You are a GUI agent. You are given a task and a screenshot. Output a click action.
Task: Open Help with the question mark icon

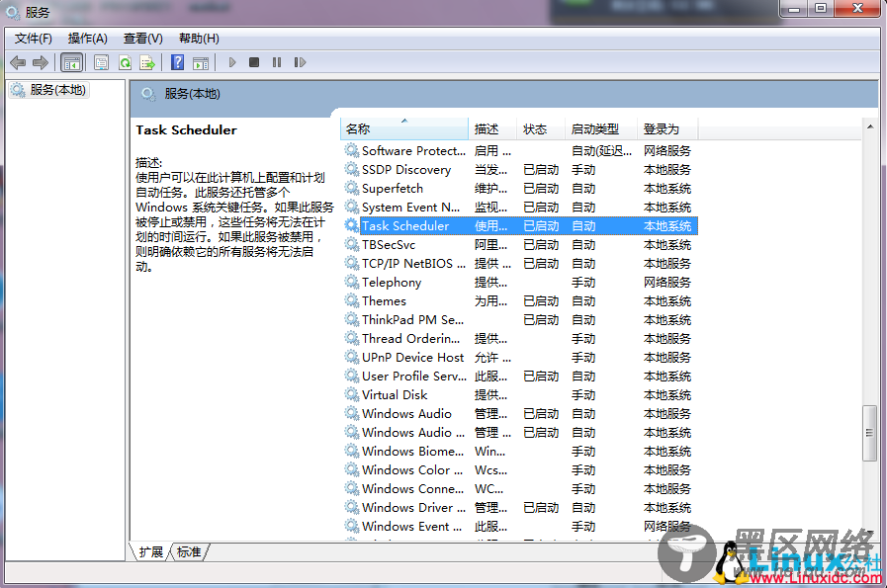pos(177,62)
